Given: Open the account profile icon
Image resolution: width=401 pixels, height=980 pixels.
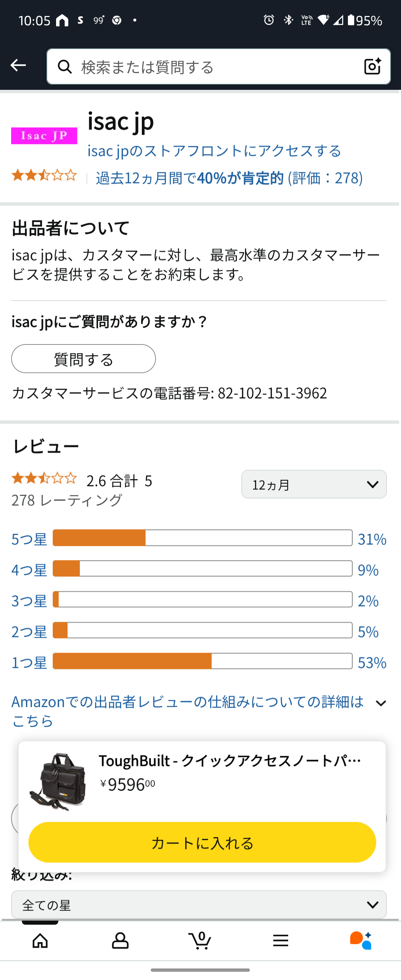Looking at the screenshot, I should point(120,940).
